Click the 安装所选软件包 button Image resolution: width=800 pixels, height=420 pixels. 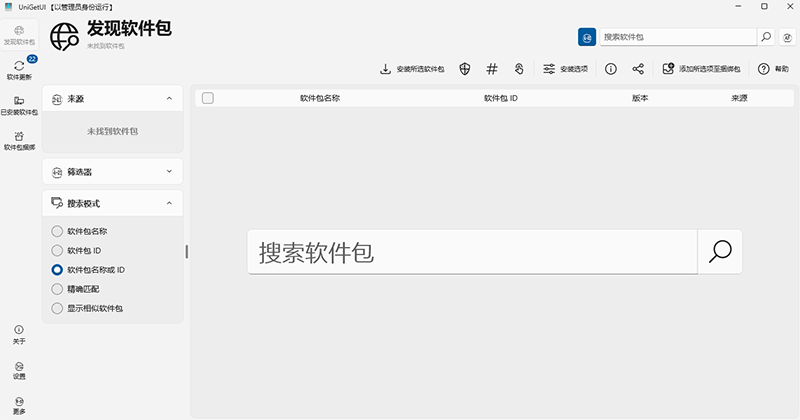tap(412, 69)
